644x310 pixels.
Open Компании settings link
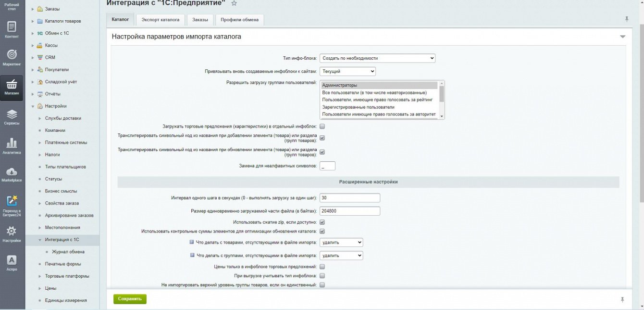coord(55,130)
